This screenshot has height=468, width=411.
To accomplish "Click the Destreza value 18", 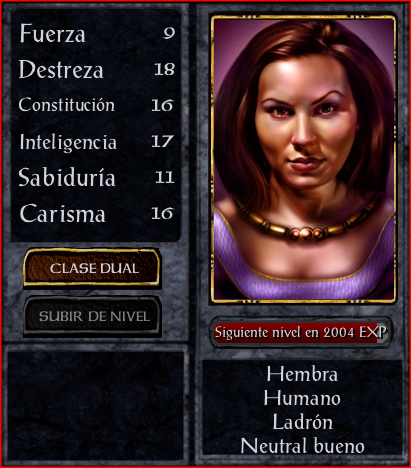I will click(x=165, y=69).
